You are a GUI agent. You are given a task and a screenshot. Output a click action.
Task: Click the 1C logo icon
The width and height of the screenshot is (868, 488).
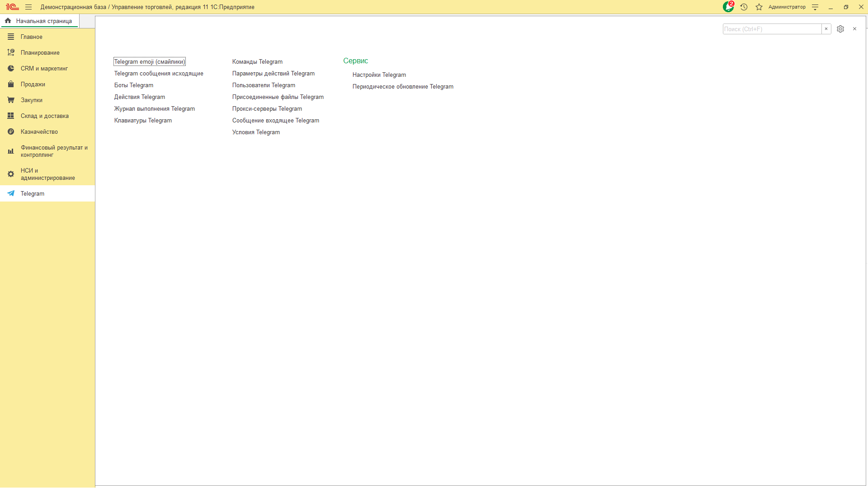12,7
